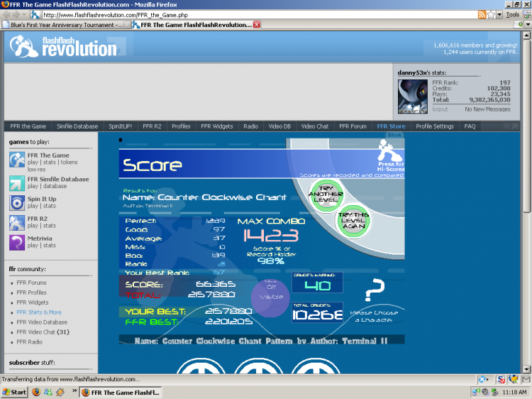532x399 pixels.
Task: Click the Block label above the game
Action: [x=394, y=135]
